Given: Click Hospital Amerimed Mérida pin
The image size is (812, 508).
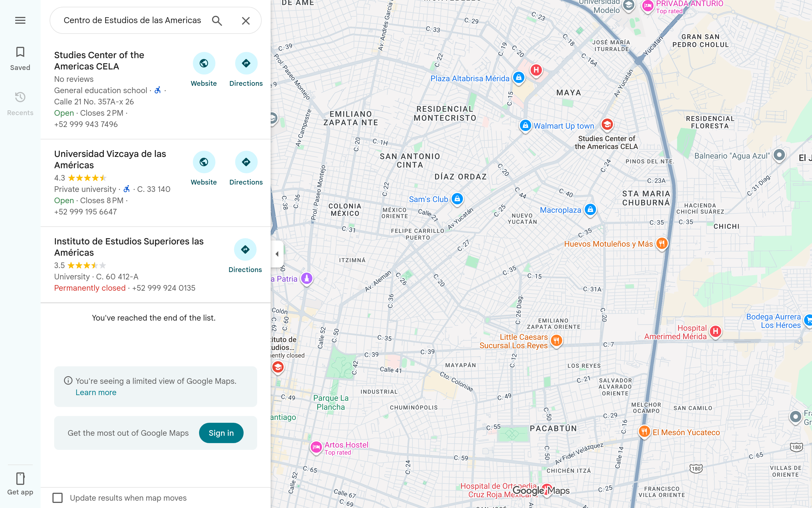Looking at the screenshot, I should [x=715, y=332].
